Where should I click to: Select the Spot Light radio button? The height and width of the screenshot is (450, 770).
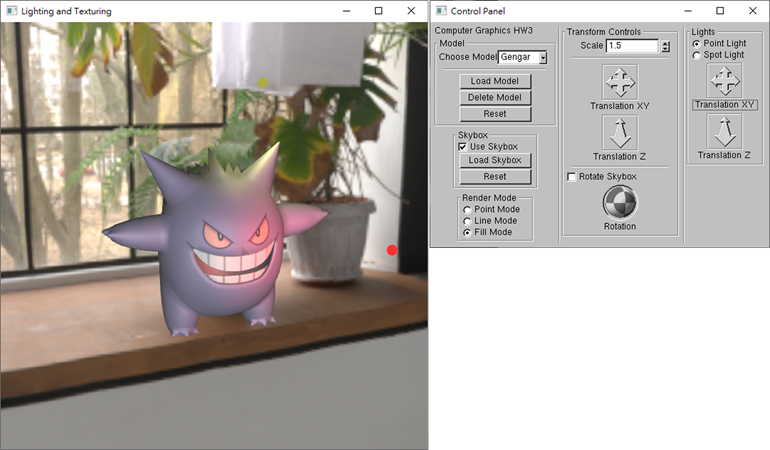click(697, 56)
